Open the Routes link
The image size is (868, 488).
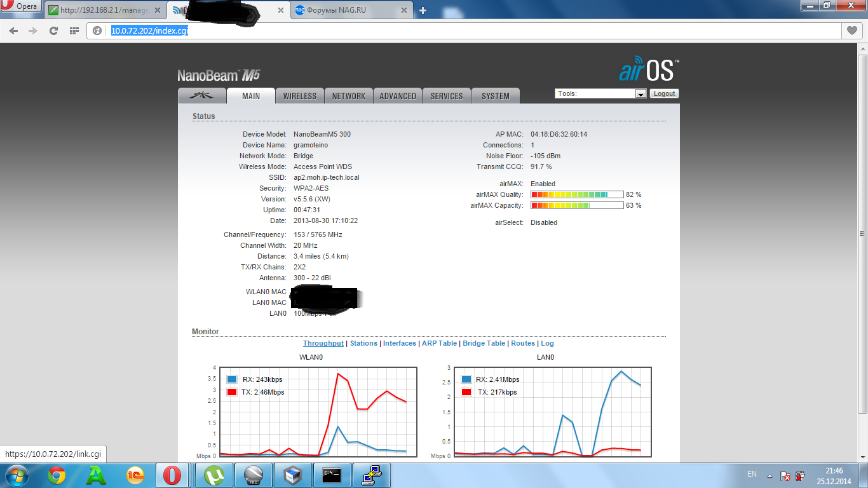[x=524, y=343]
